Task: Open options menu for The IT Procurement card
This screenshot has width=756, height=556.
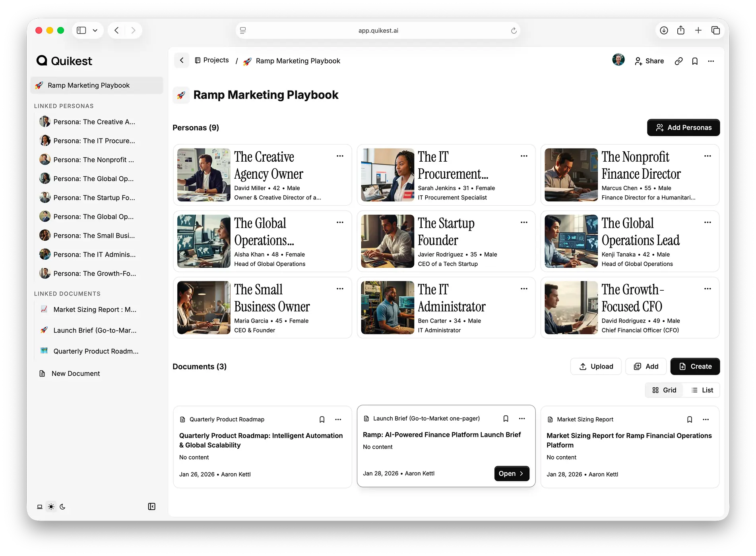Action: 524,156
